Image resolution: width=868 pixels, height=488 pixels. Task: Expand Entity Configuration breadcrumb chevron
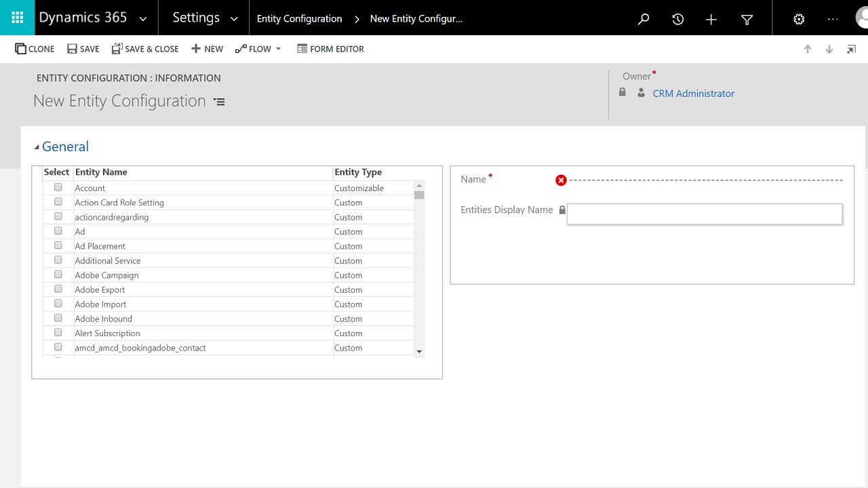[x=357, y=19]
